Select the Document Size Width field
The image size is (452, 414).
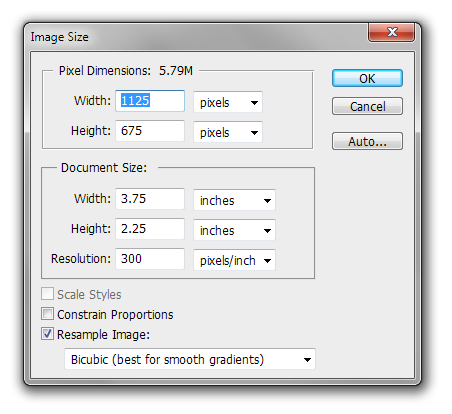150,199
